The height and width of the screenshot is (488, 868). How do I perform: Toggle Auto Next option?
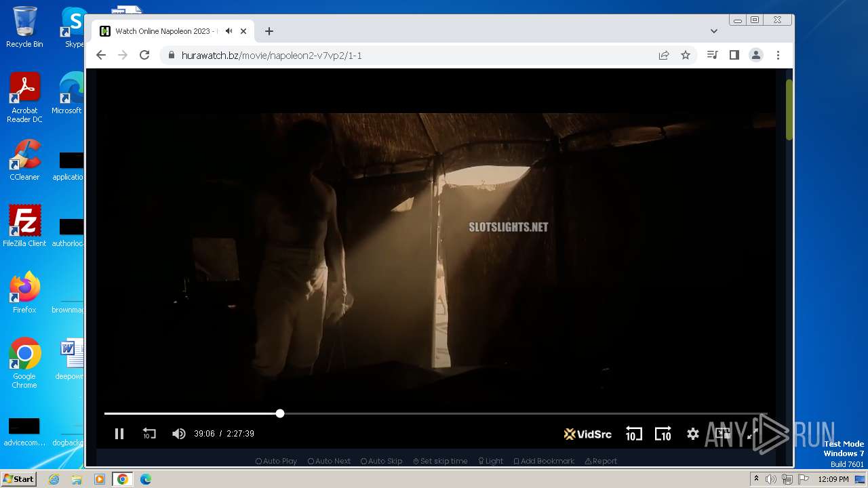[x=329, y=461]
